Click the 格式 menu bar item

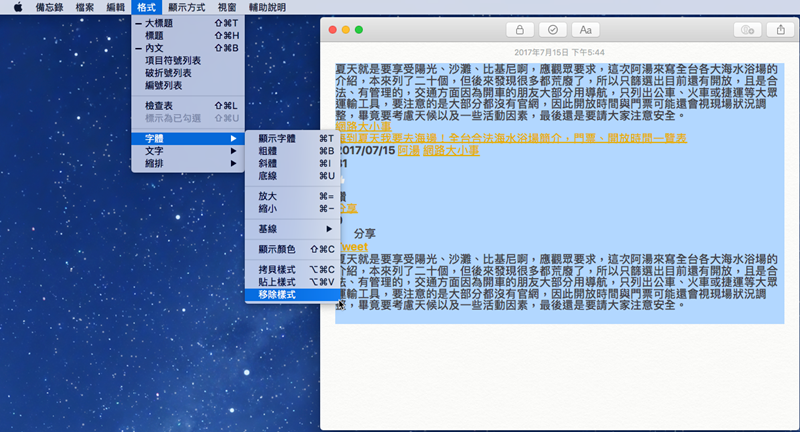[x=146, y=7]
